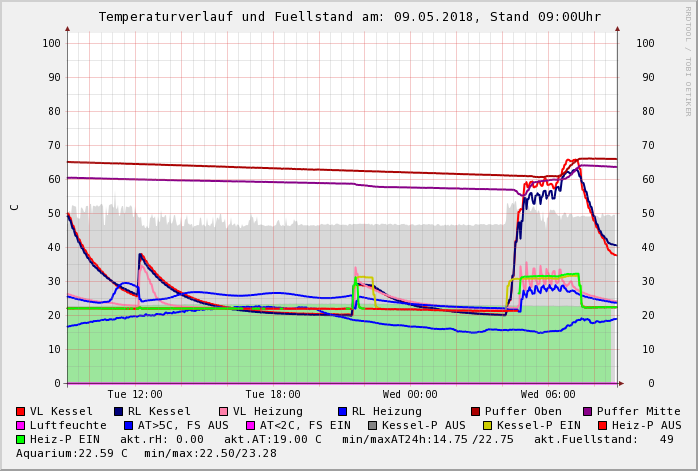Click the Tue 12:00 time axis label
Viewport: 698px width, 471px height.
coord(135,395)
